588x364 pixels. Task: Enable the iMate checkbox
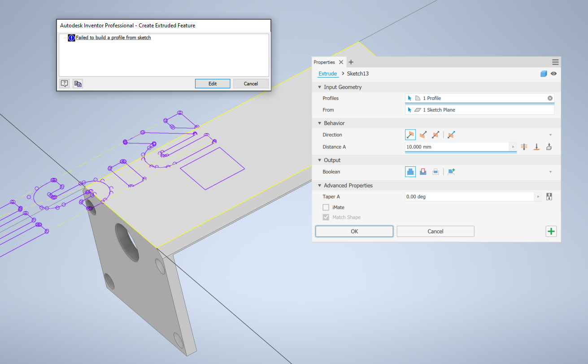(x=326, y=207)
